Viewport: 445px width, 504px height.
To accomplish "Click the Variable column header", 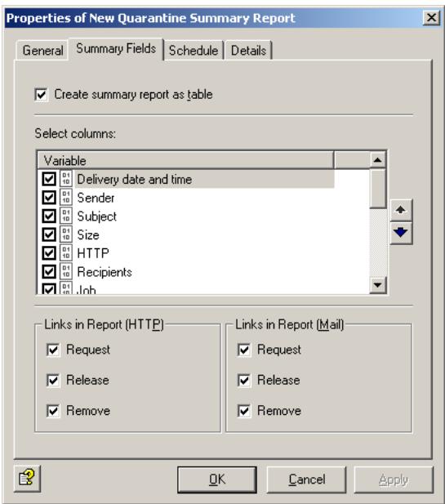I will (185, 160).
